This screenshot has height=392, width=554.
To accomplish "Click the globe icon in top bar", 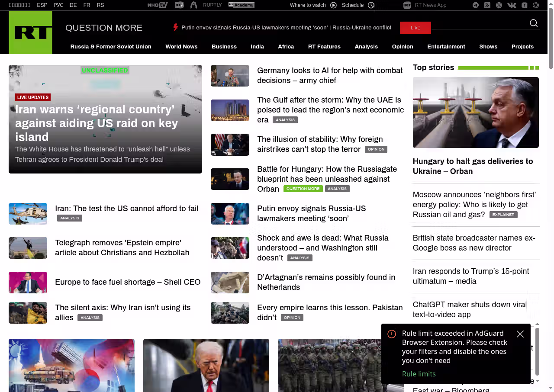I will [x=536, y=5].
